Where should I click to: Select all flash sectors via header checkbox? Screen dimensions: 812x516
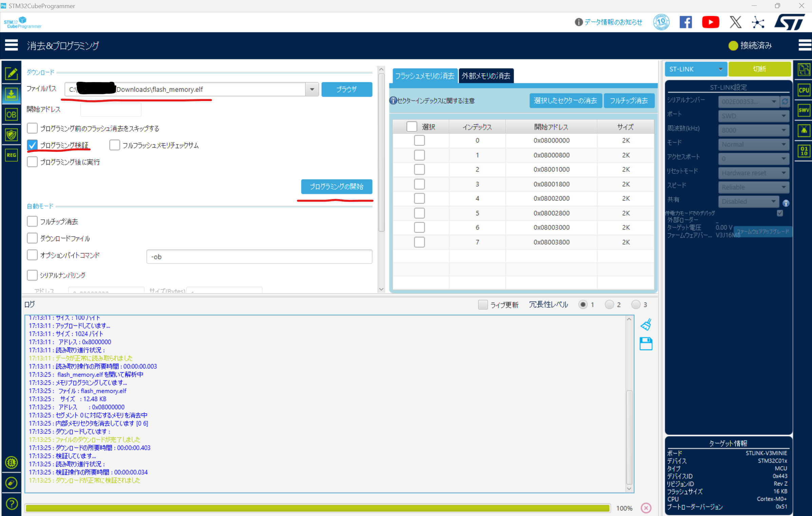[412, 126]
